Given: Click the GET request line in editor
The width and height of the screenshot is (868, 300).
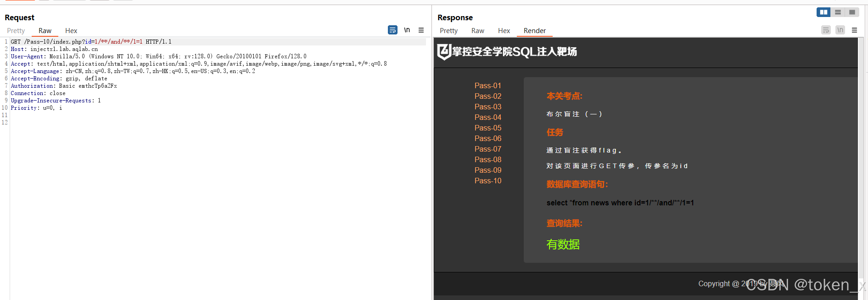Looking at the screenshot, I should coord(91,42).
